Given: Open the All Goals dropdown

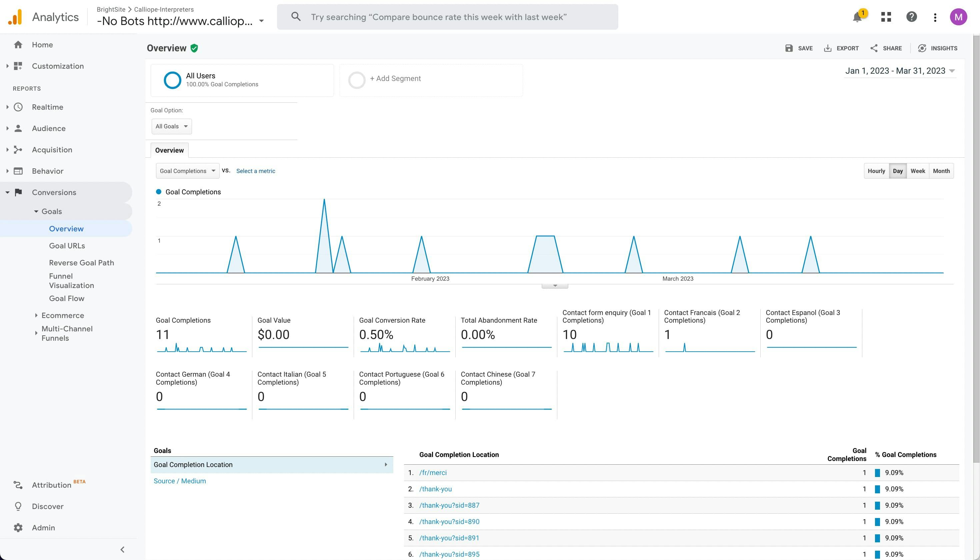Looking at the screenshot, I should point(172,126).
